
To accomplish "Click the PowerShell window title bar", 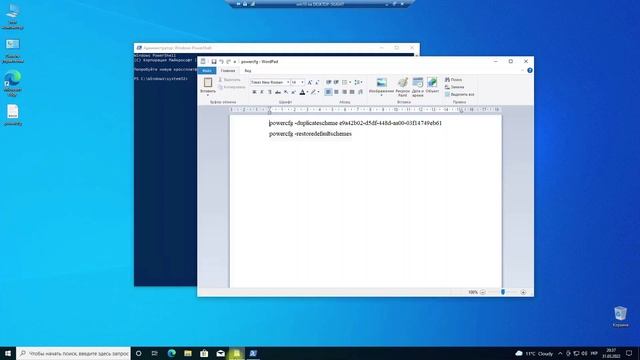I will (277, 48).
